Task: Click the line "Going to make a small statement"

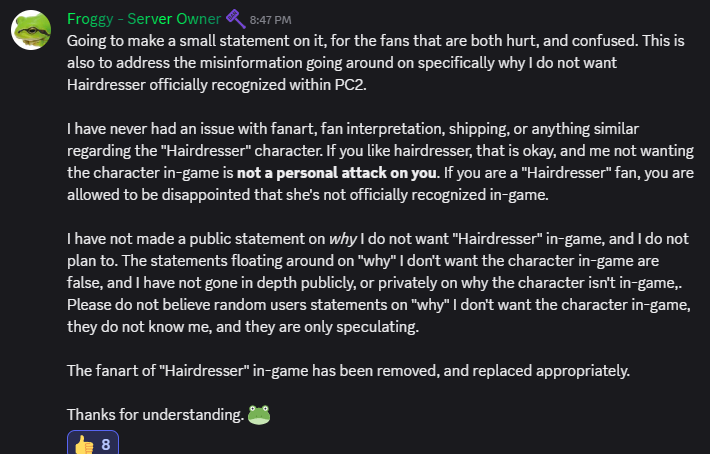Action: (x=180, y=41)
